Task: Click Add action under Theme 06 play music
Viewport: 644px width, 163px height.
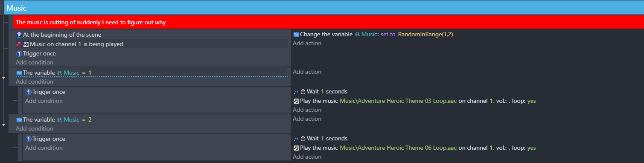Action: click(307, 157)
